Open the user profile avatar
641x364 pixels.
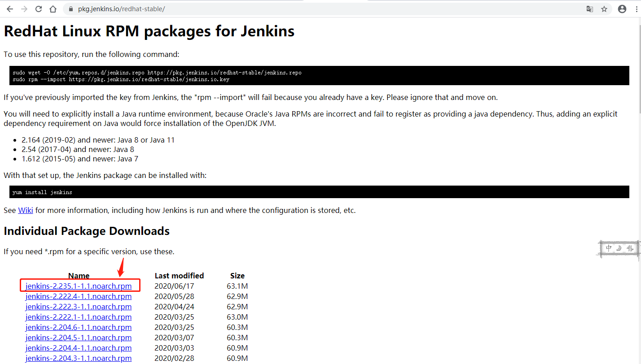(622, 9)
